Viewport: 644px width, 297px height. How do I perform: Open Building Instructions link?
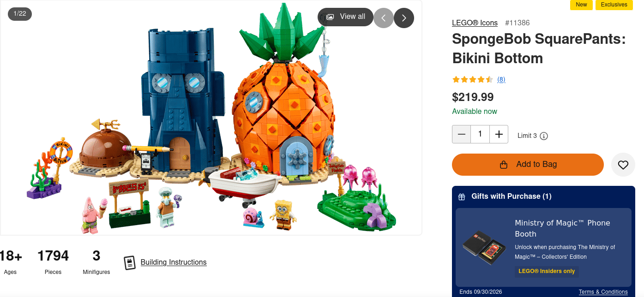coord(174,262)
